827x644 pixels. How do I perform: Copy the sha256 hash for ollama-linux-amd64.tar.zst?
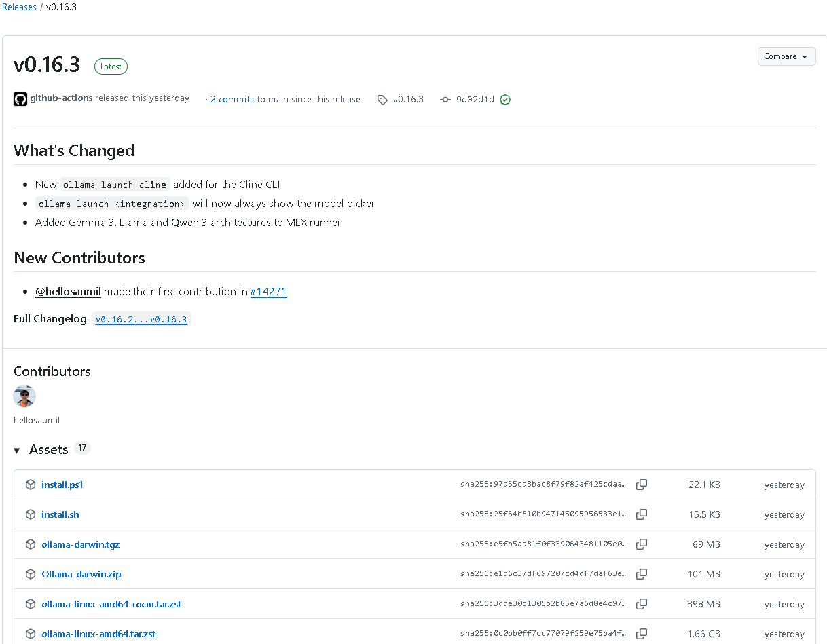(641, 634)
